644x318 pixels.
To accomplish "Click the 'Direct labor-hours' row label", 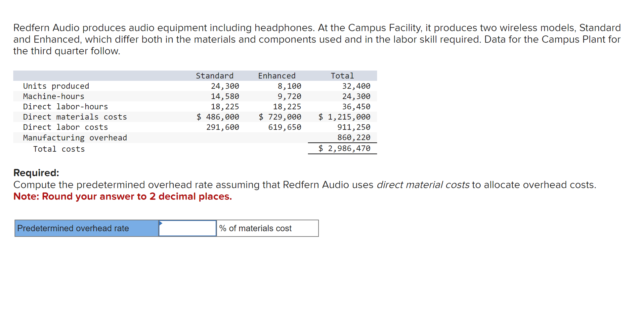I will click(65, 106).
